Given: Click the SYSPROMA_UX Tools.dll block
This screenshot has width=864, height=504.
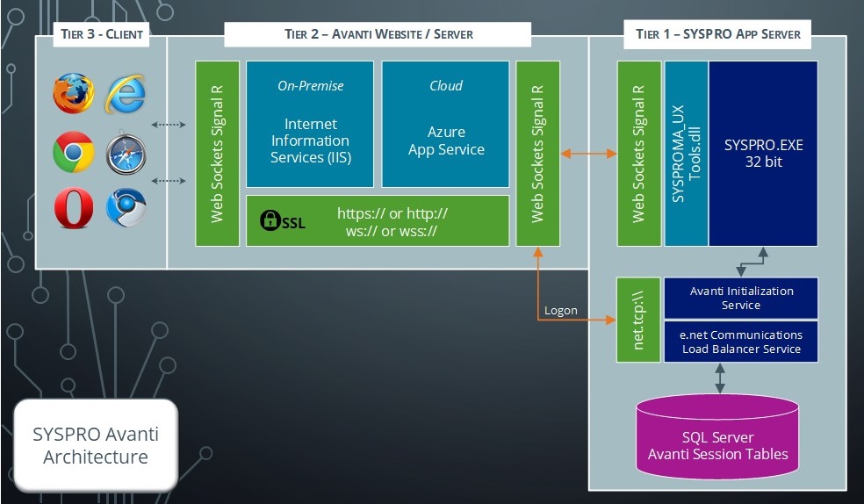Looking at the screenshot, I should 686,154.
